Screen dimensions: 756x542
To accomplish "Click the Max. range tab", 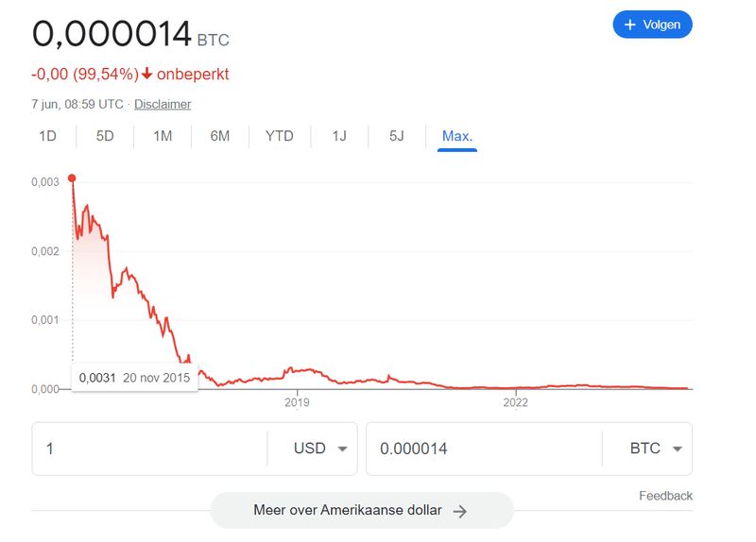I will click(457, 136).
